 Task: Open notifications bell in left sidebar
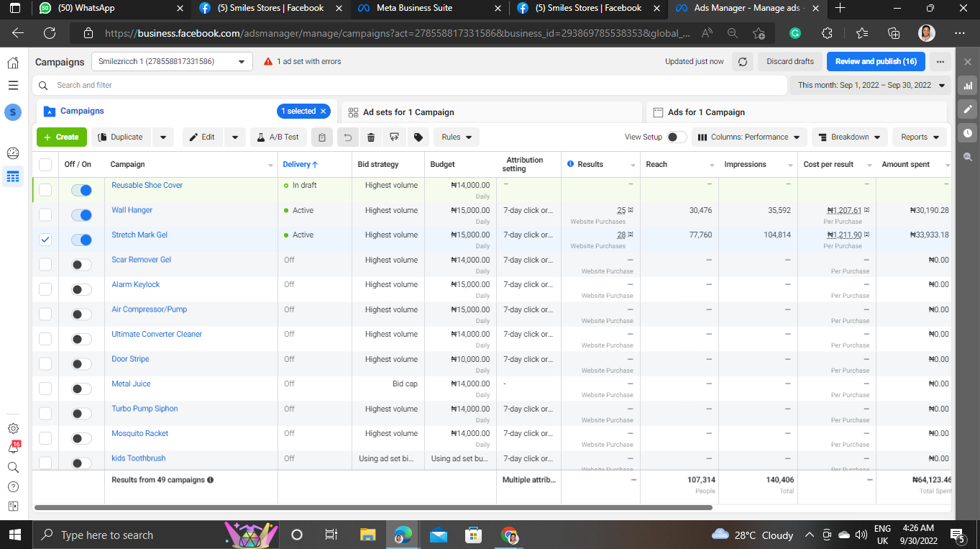13,448
